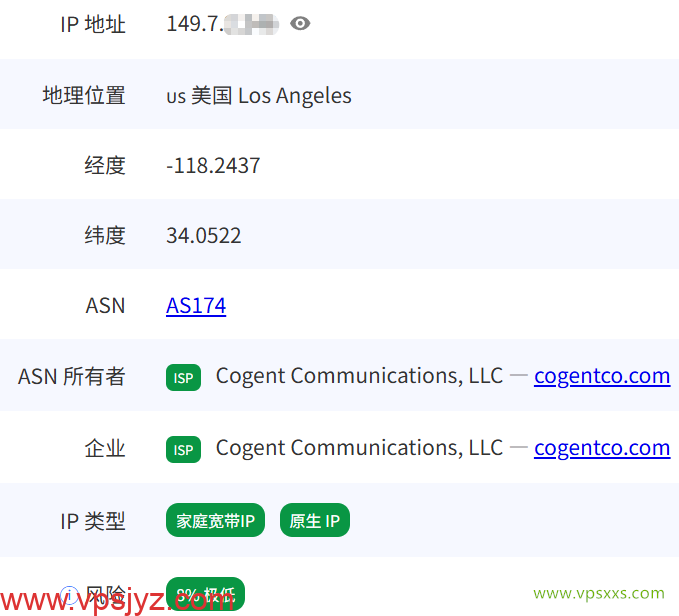Click the IP 类型 label

click(93, 521)
